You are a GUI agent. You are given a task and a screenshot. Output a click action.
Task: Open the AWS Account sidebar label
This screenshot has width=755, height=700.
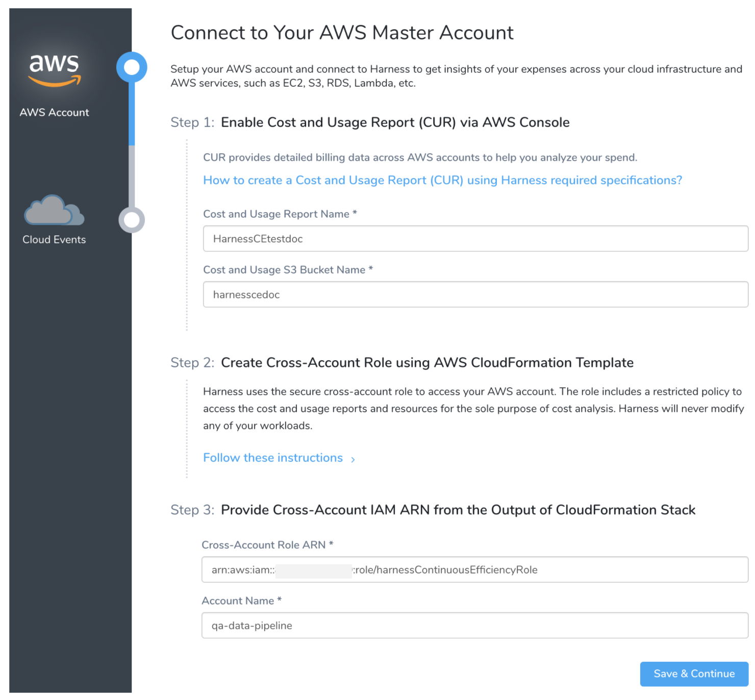pyautogui.click(x=54, y=112)
